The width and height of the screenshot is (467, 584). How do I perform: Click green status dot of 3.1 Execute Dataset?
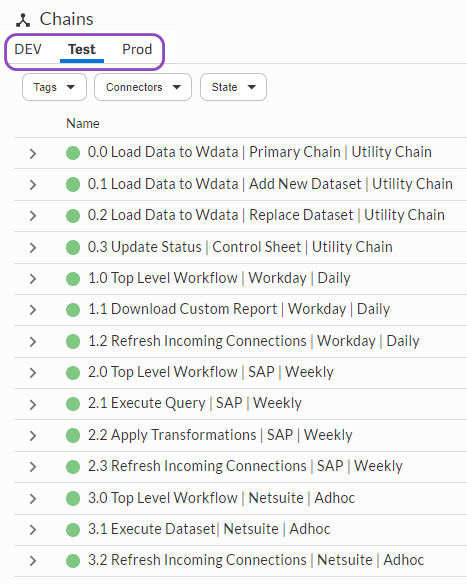(73, 530)
